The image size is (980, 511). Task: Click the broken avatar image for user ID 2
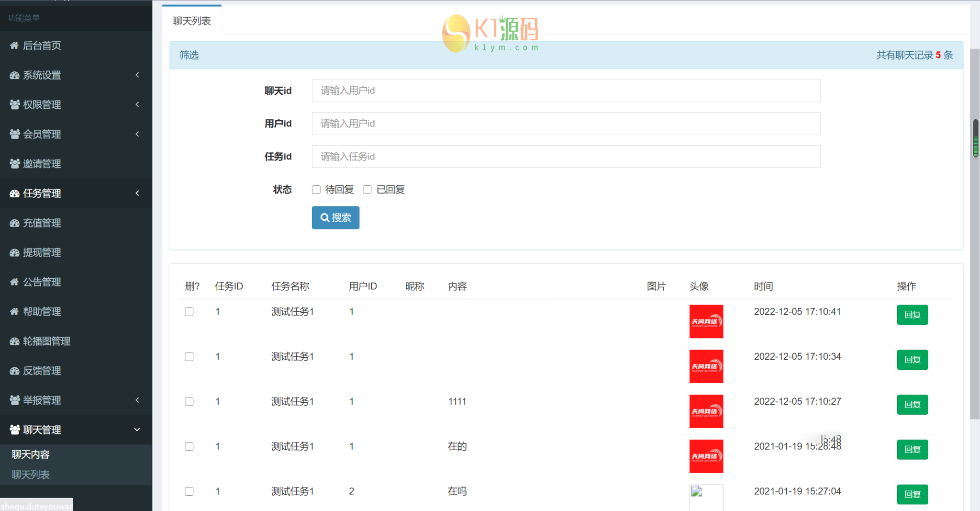(706, 498)
